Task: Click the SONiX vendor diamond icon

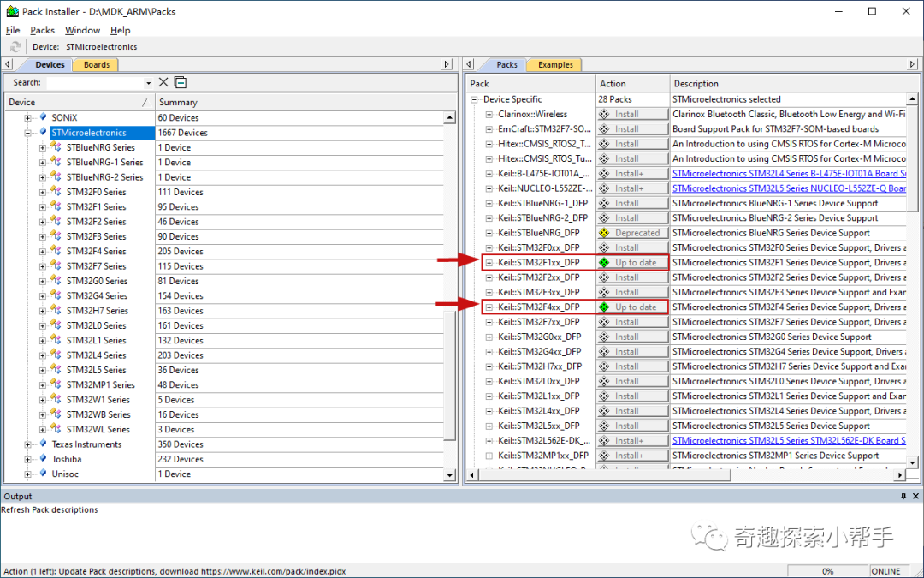Action: (43, 117)
